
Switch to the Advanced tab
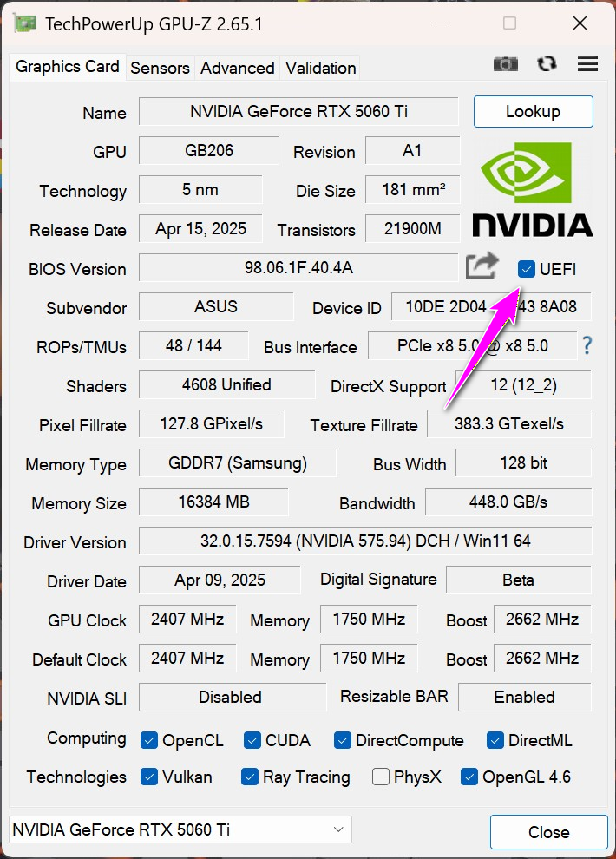[x=237, y=68]
